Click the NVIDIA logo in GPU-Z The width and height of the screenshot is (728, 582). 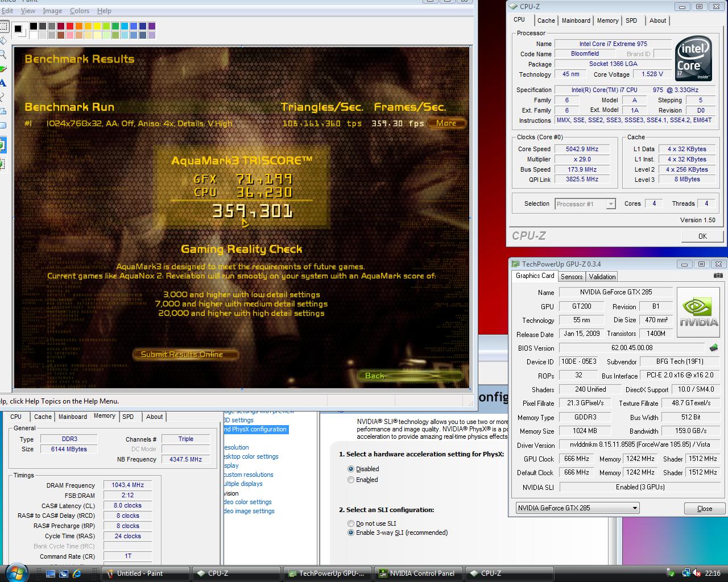pos(699,311)
